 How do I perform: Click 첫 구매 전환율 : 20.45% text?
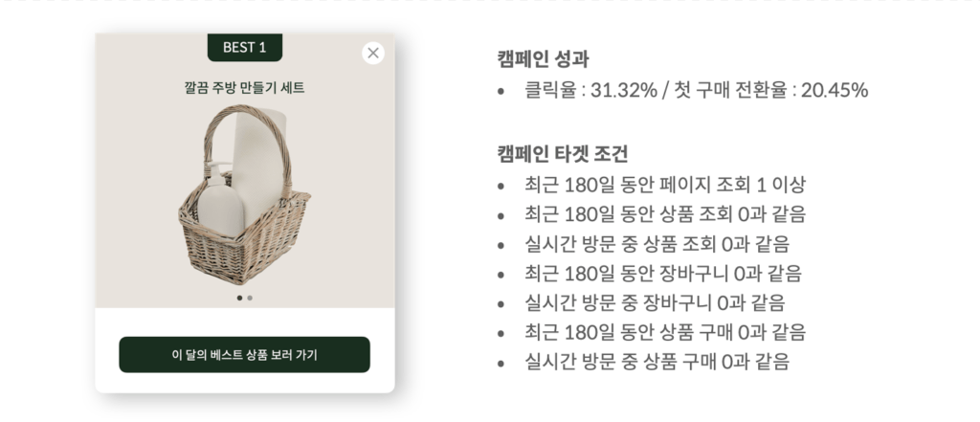point(771,91)
